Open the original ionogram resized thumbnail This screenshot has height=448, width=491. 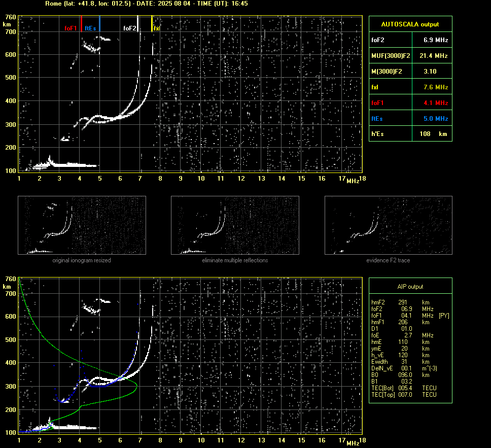pyautogui.click(x=82, y=225)
